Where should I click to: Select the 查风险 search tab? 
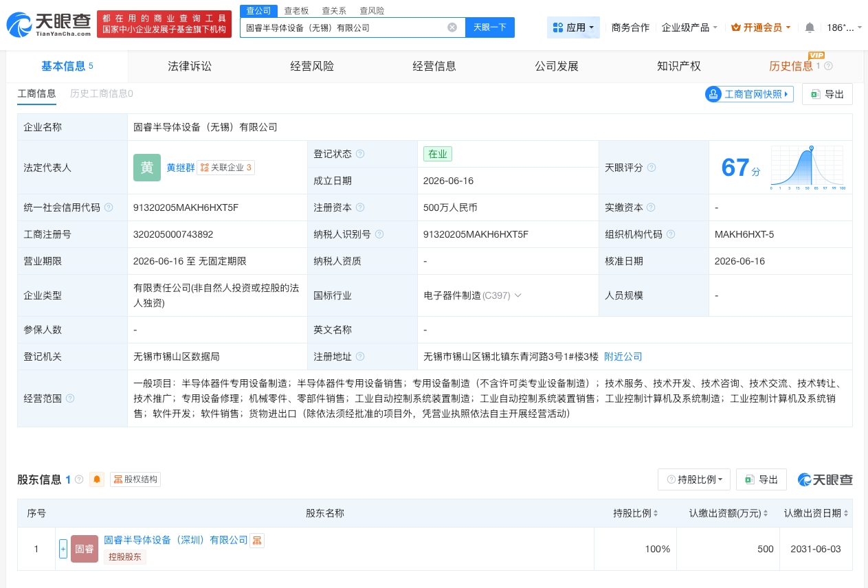372,11
